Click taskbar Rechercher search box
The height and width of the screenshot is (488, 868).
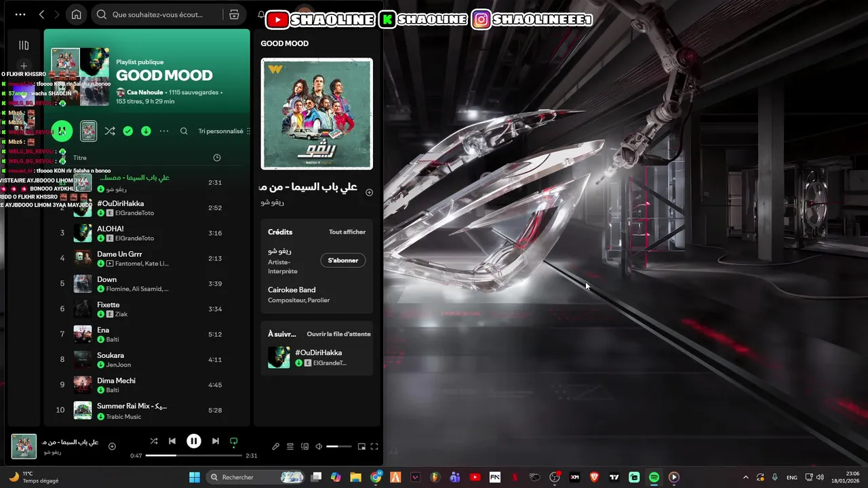click(x=256, y=477)
